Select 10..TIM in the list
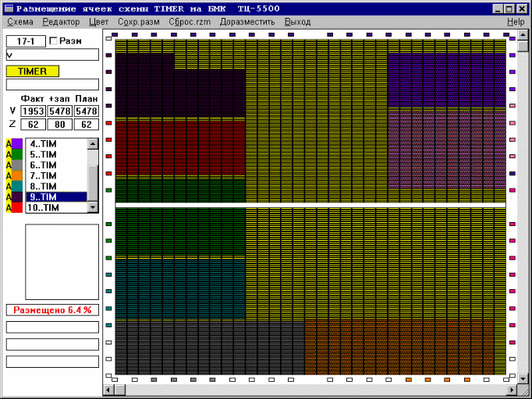This screenshot has width=532, height=399. [x=56, y=207]
